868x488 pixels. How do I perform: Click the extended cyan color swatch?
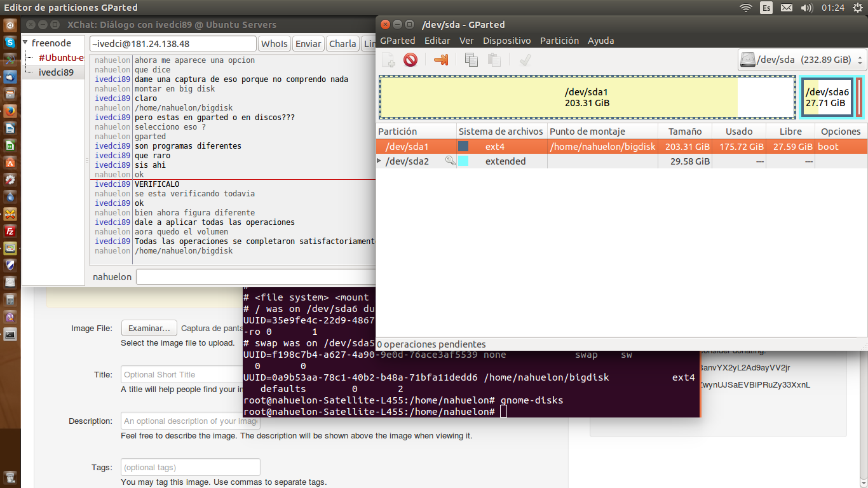[x=463, y=161]
